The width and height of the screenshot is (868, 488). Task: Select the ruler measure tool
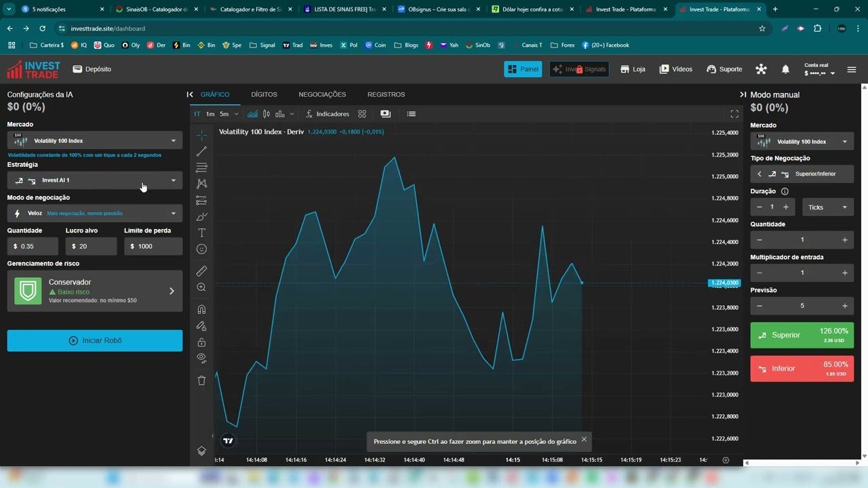(x=201, y=271)
